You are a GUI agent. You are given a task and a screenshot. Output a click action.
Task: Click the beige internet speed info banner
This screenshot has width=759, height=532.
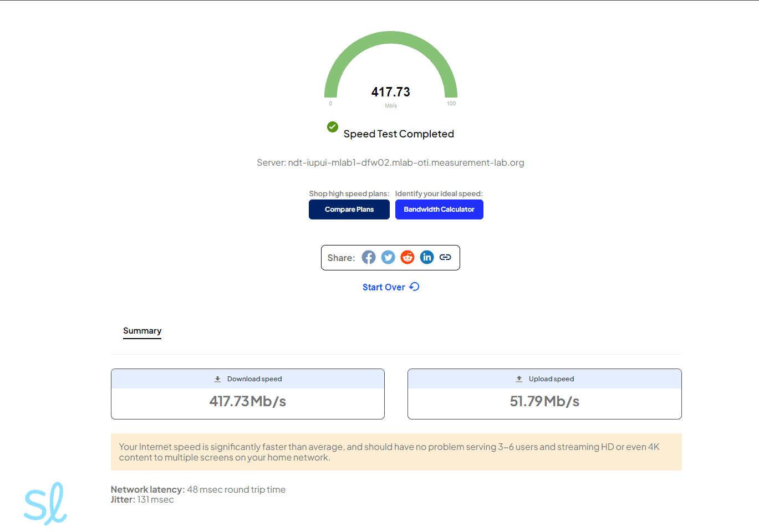tap(396, 452)
